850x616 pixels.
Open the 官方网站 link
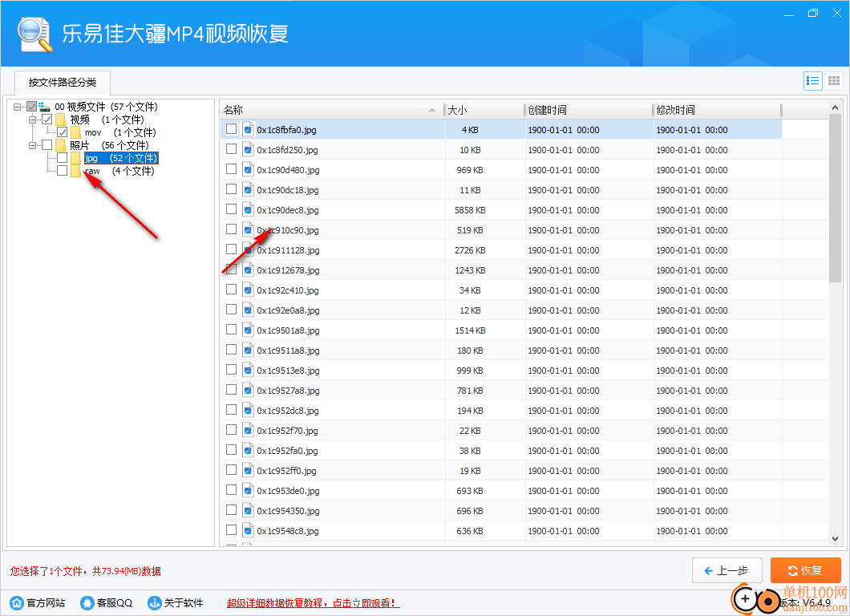(x=46, y=603)
